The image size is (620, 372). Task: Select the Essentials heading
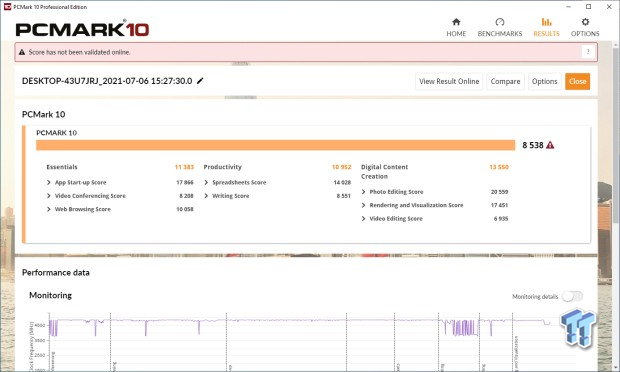(62, 167)
